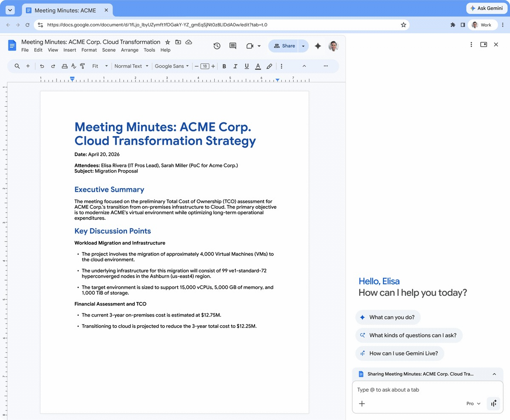The width and height of the screenshot is (510, 420).
Task: Select "What can you do?" suggestion
Action: pyautogui.click(x=388, y=317)
